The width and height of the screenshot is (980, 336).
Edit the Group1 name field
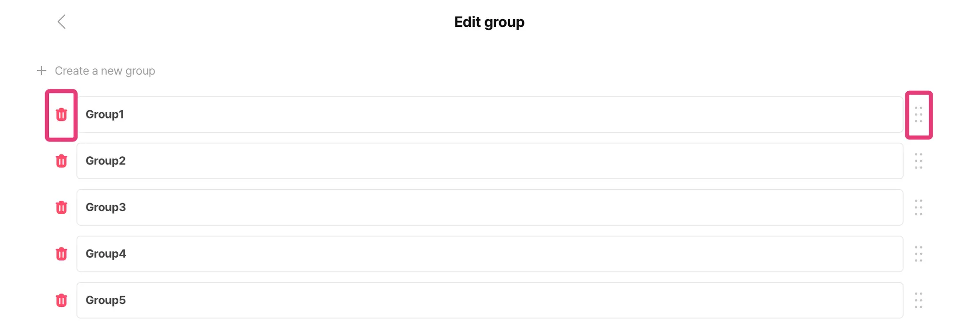click(x=489, y=115)
